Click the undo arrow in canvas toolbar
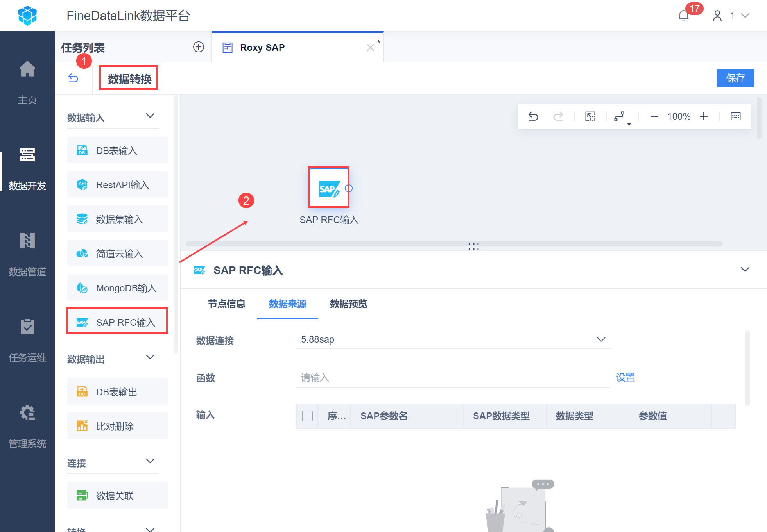Screen dimensions: 767x532 [533, 116]
